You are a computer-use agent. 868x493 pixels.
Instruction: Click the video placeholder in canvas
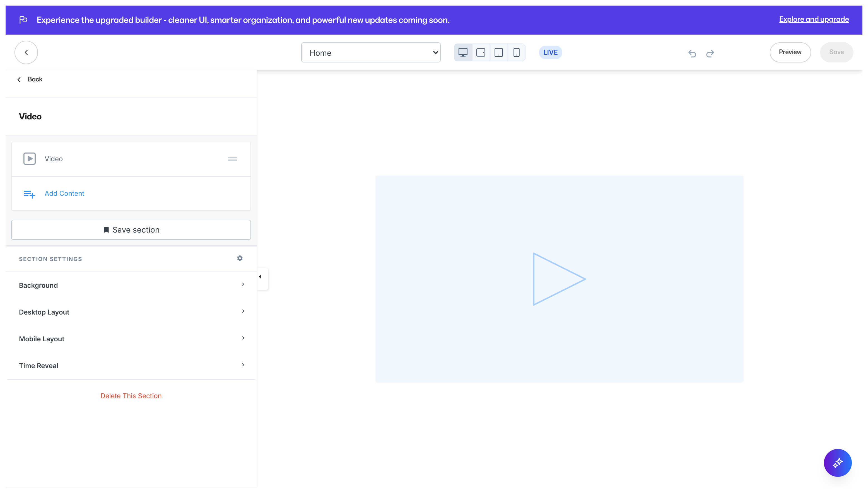(x=559, y=279)
